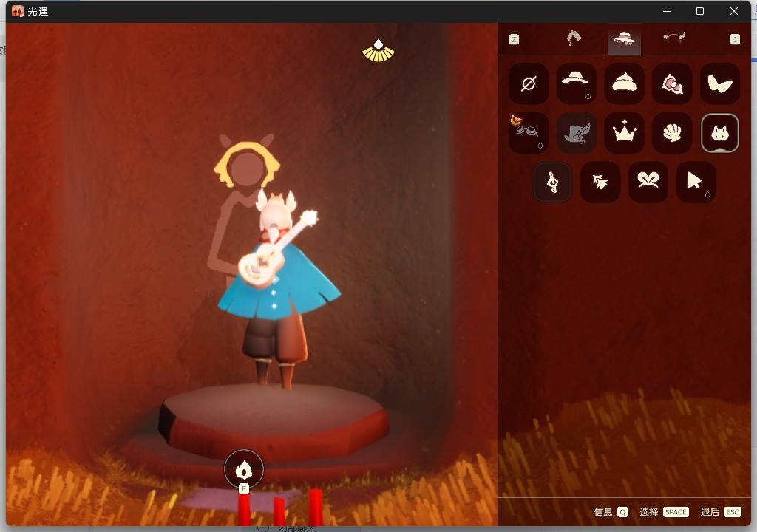Pick the greyed-out winged witch hat
Viewport: 757px width, 532px height.
pos(576,133)
